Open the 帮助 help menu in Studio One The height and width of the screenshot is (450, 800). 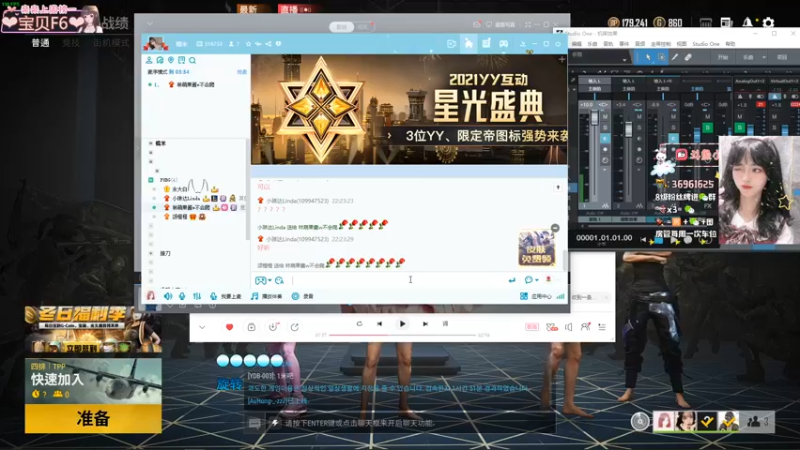[x=730, y=44]
